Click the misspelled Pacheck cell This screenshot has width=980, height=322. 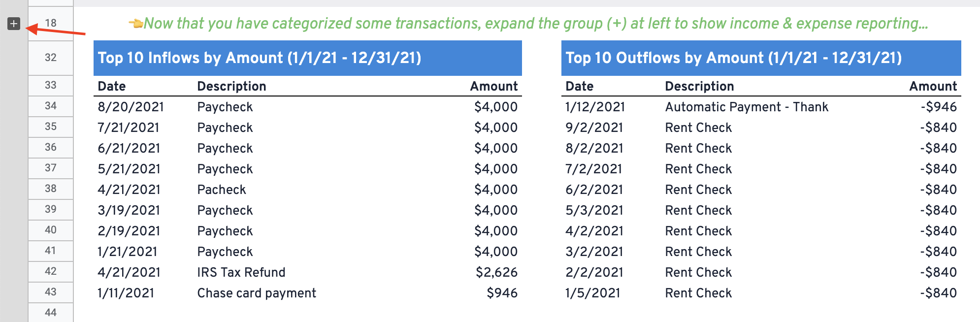(x=222, y=190)
